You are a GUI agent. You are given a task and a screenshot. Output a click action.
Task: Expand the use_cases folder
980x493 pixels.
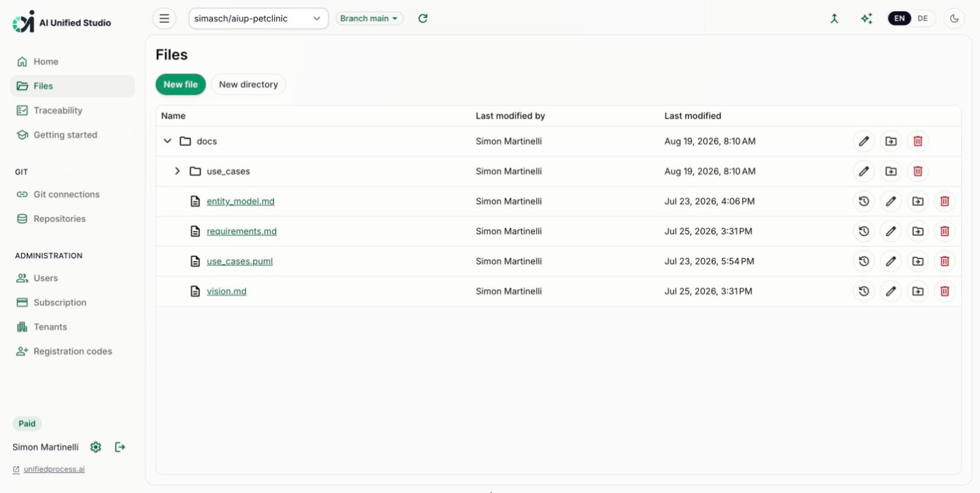click(177, 171)
